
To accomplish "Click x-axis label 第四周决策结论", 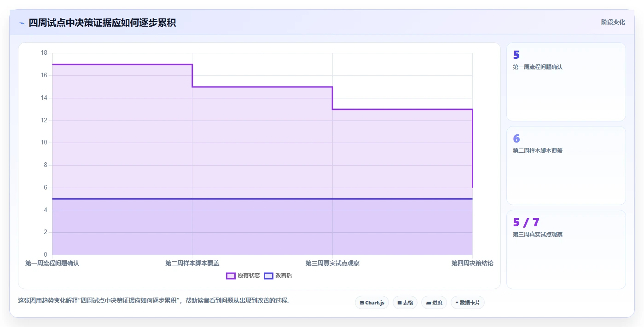I will click(472, 263).
